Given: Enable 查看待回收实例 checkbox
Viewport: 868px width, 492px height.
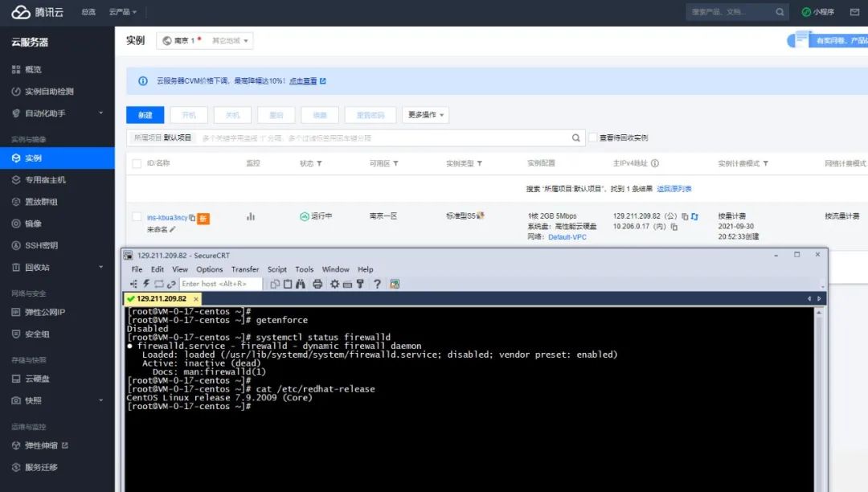Looking at the screenshot, I should (x=593, y=137).
